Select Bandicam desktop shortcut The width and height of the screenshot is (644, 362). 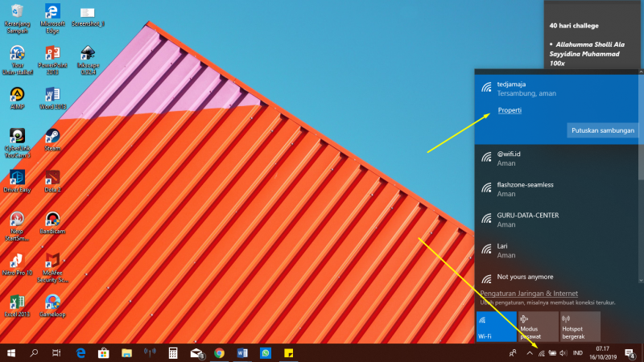click(x=52, y=223)
